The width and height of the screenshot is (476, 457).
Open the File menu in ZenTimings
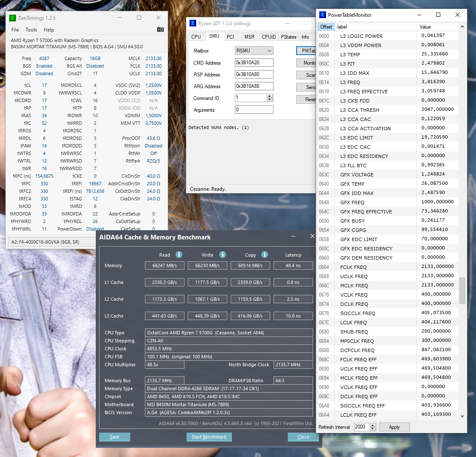(x=15, y=30)
